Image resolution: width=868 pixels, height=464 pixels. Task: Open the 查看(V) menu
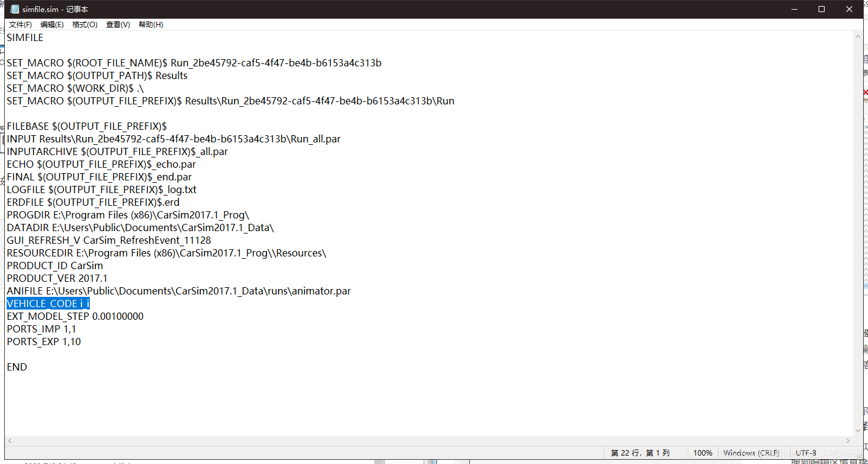(x=118, y=25)
